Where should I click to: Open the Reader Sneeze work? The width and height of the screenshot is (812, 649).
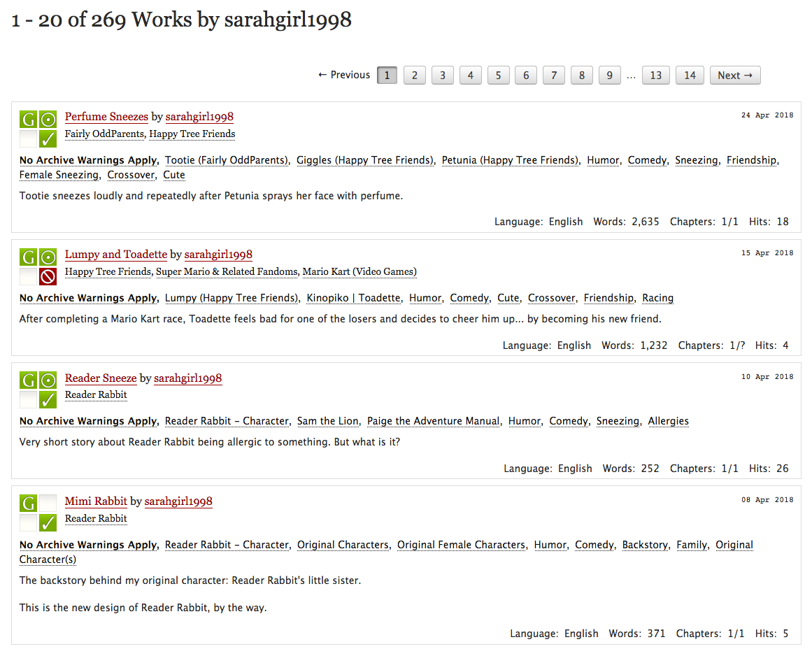point(101,378)
